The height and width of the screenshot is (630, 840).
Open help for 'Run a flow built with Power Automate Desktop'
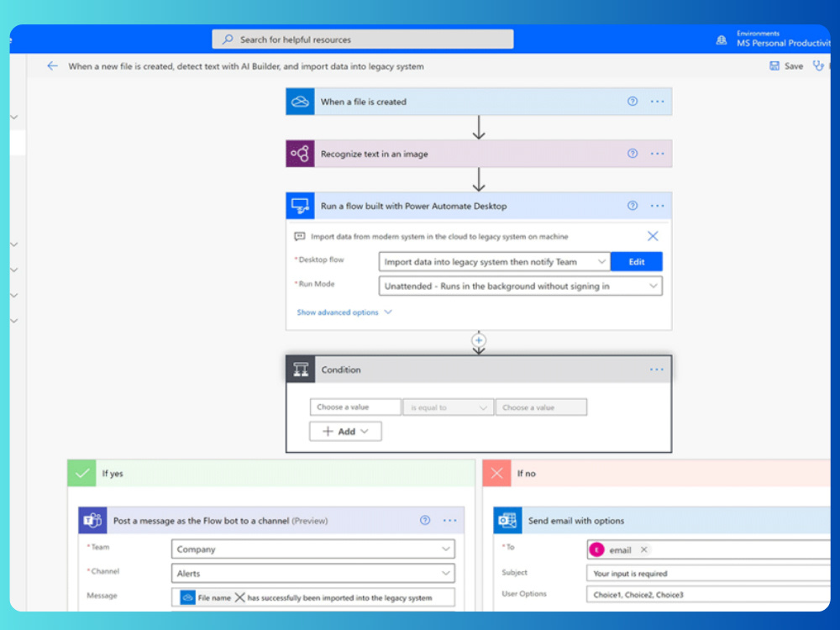tap(633, 206)
